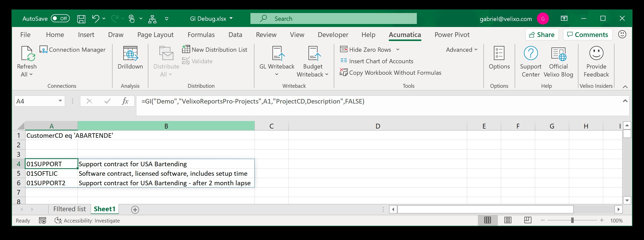Viewport: 644px width, 240px height.
Task: Click the Select All corner triangle
Action: coord(21,126)
